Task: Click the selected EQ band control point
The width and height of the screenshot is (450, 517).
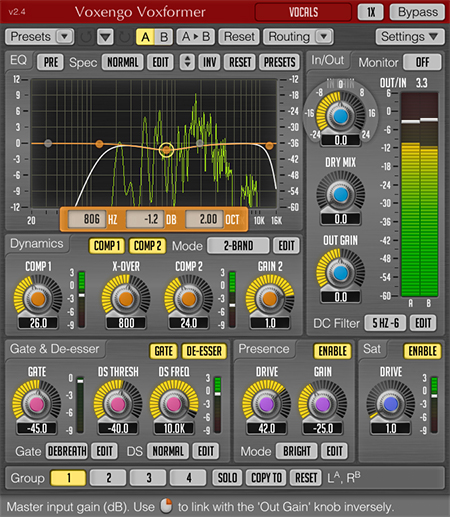Action: click(166, 150)
